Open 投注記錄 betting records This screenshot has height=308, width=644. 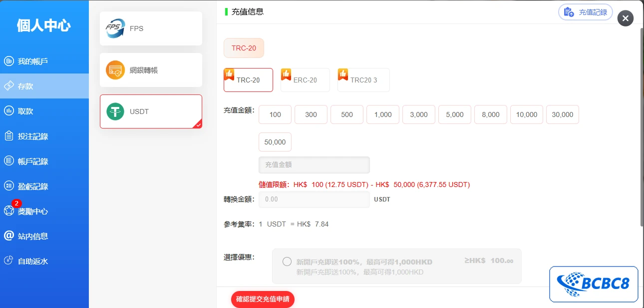click(x=44, y=136)
